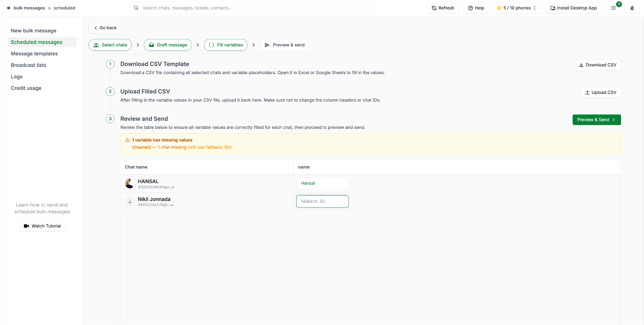This screenshot has width=644, height=325.
Task: Click the scheduled breadcrumb text
Action: coord(64,8)
